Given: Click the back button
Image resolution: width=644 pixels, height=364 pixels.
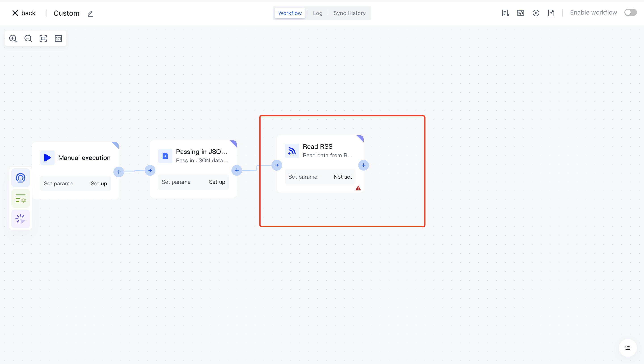Looking at the screenshot, I should click(24, 13).
